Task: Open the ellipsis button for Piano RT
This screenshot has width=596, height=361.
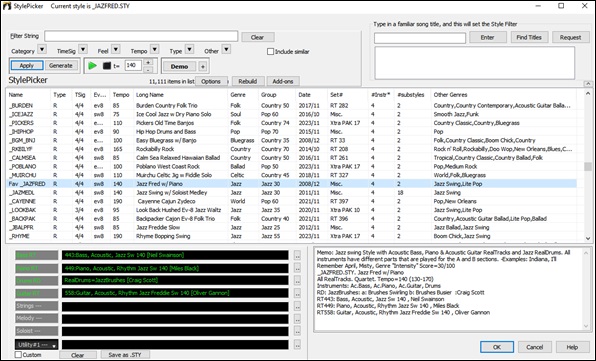Action: coord(297,268)
